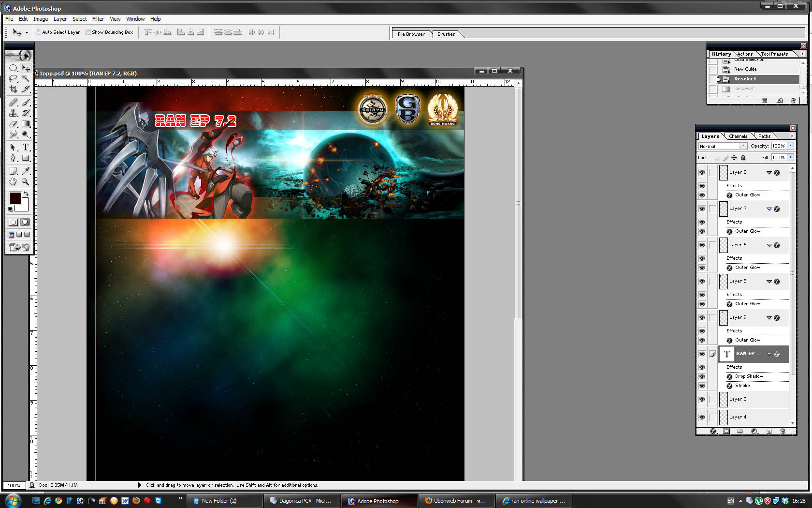Open the Brushes tab
Viewport: 812px width, 508px height.
[446, 34]
